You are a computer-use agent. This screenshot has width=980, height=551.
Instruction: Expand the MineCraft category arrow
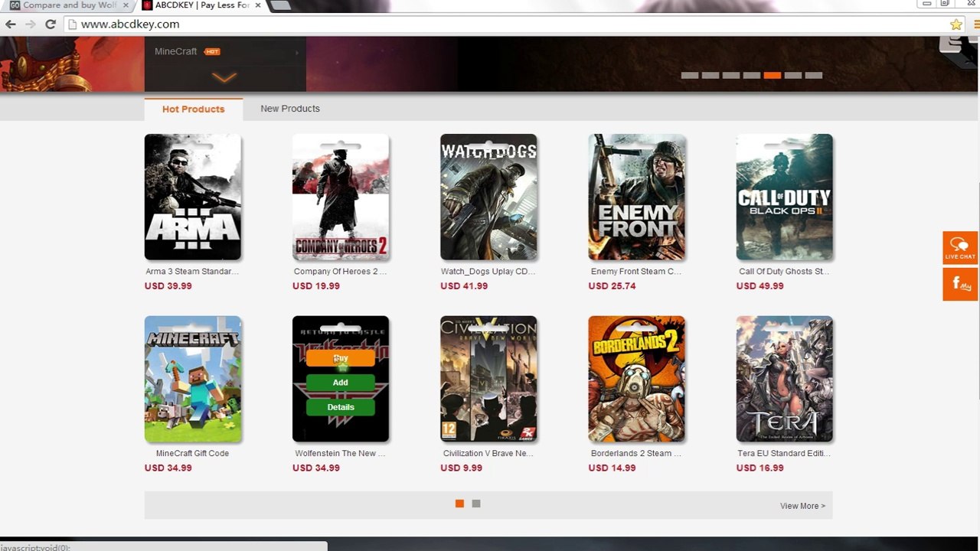point(296,52)
